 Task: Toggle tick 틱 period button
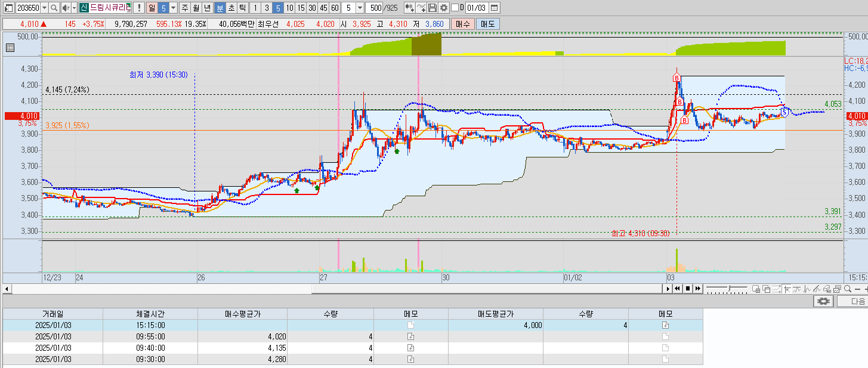(x=242, y=8)
